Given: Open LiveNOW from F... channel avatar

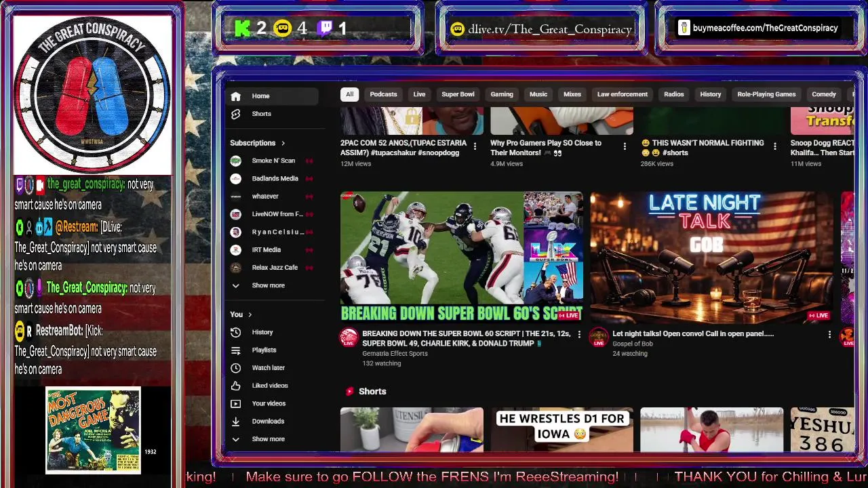Looking at the screenshot, I should pos(235,214).
